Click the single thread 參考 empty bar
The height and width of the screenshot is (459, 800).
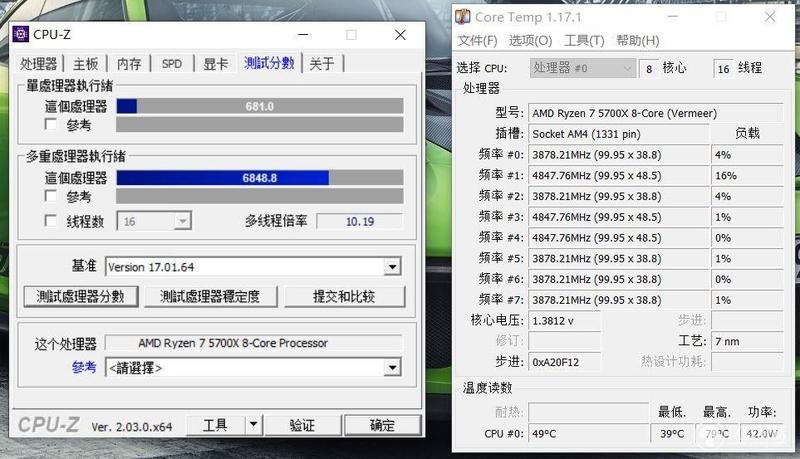click(x=260, y=124)
